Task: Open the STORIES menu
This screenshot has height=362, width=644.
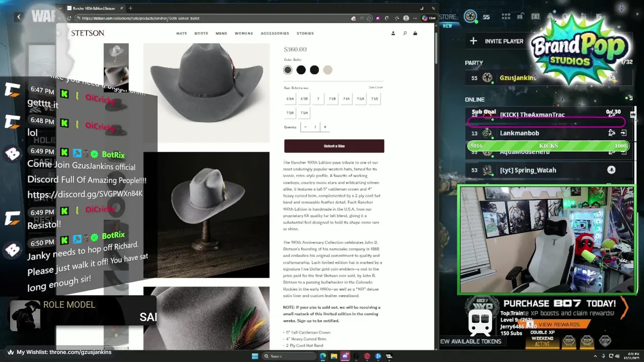Action: 305,33
